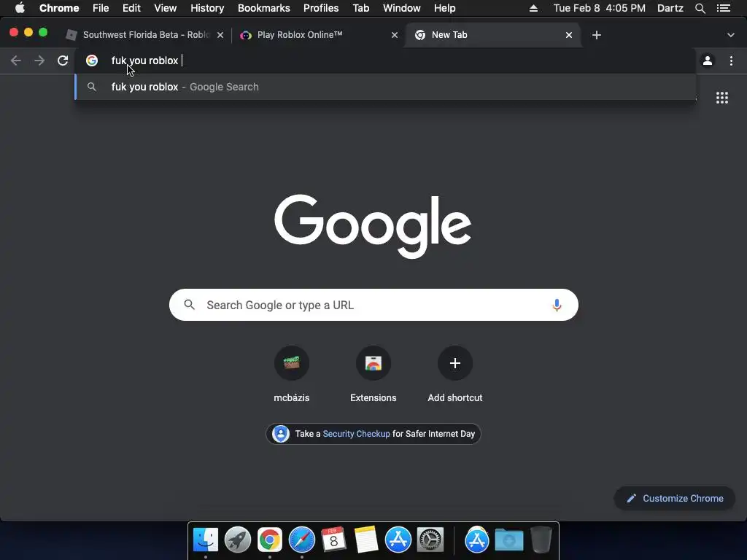Open Calendar from the Dock
This screenshot has height=560, width=747.
(x=333, y=540)
